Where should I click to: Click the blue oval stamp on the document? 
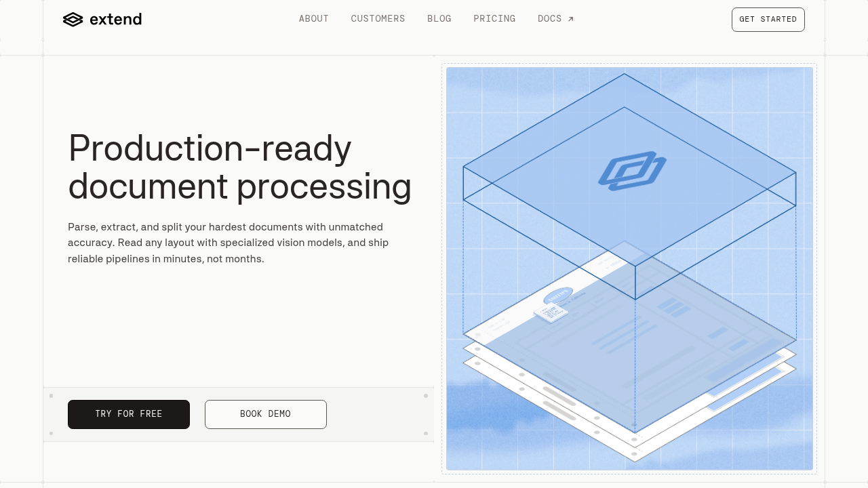557,297
